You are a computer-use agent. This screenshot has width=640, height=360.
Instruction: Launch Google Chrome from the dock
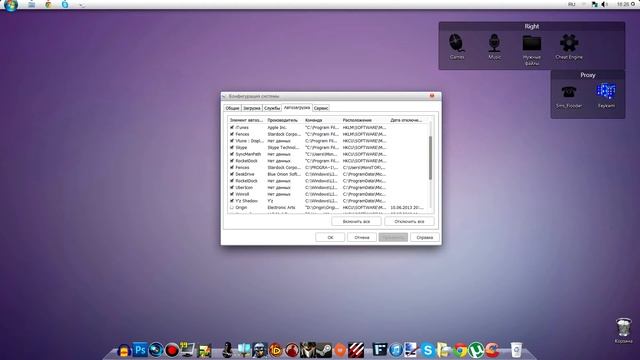click(460, 350)
